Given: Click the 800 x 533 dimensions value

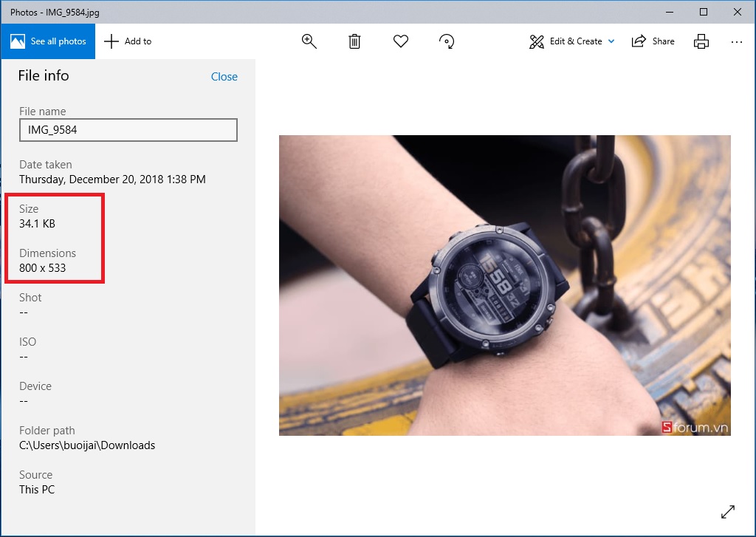Looking at the screenshot, I should (x=43, y=268).
